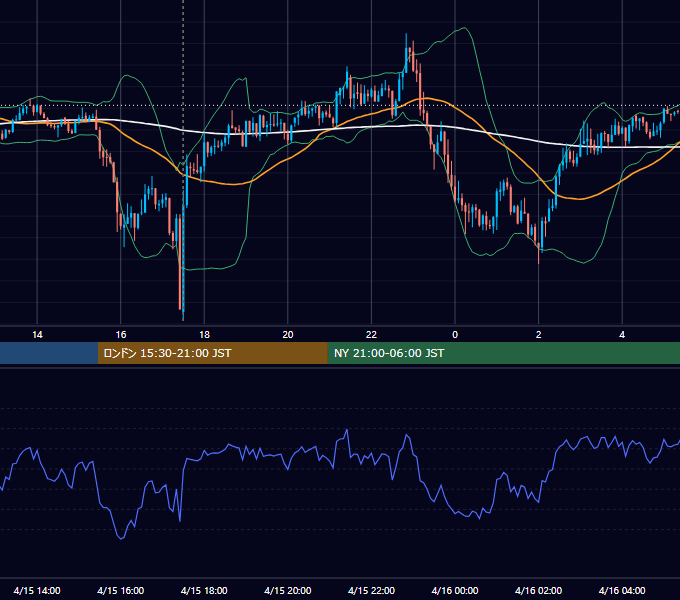Click the 4/15 18:00 label on oscillator axis
This screenshot has height=600, width=680.
(x=204, y=590)
